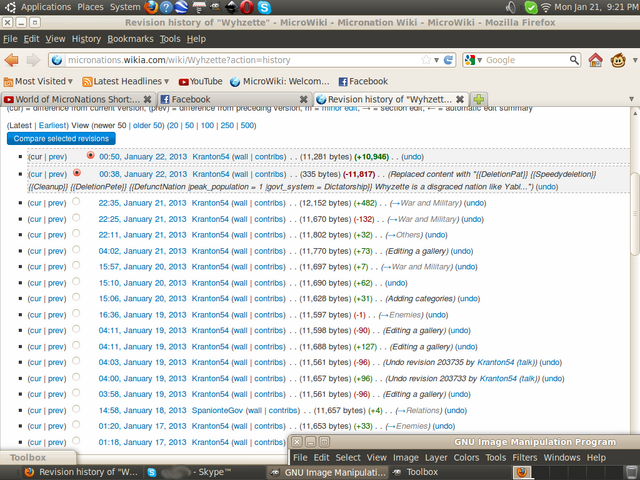Viewport: 640px width, 480px height.
Task: Launch Firefox from the top panel
Action: click(x=151, y=7)
